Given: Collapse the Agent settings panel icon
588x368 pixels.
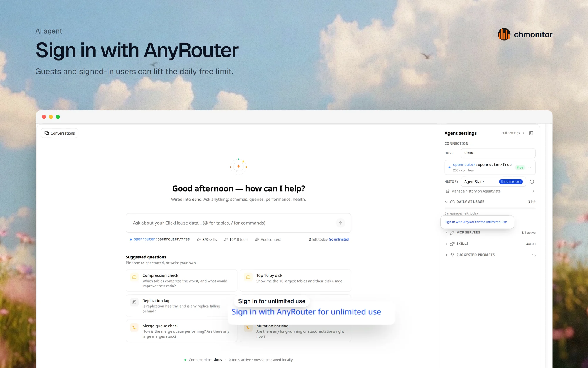Looking at the screenshot, I should [x=531, y=133].
